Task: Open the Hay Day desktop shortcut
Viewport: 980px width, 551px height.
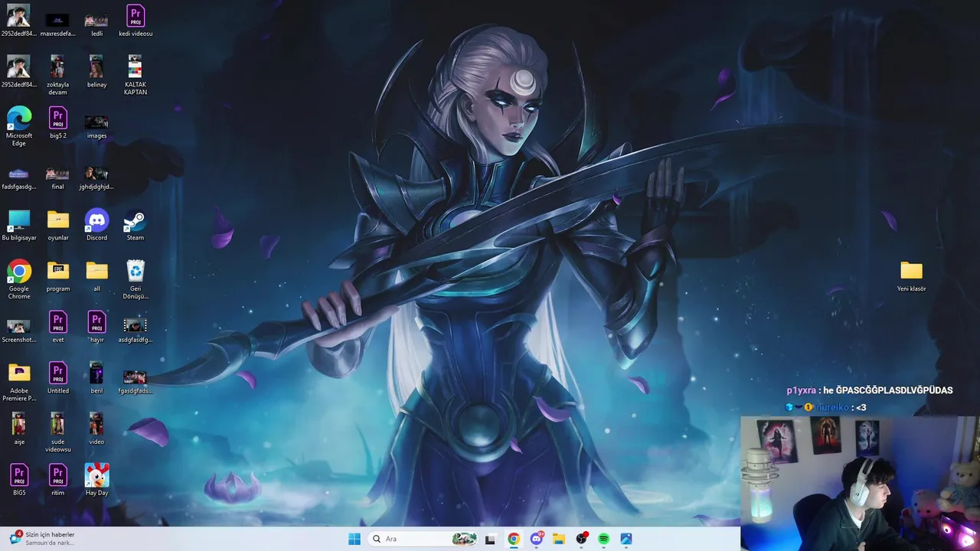Action: coord(96,480)
